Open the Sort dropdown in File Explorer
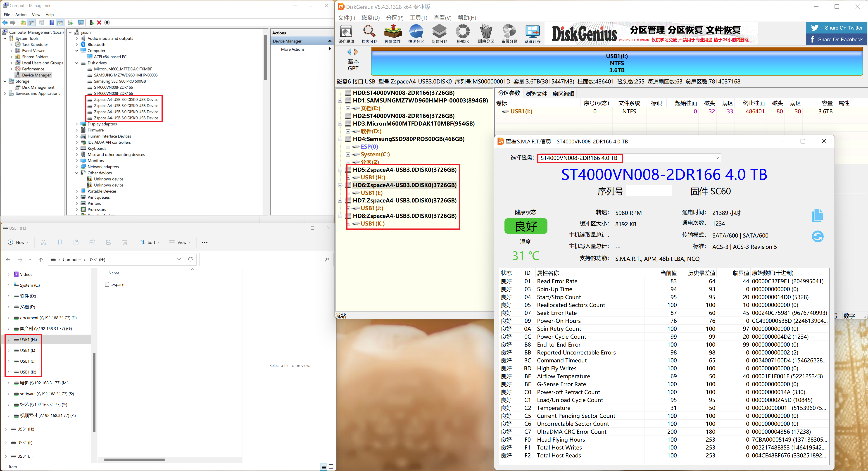Image resolution: width=868 pixels, height=471 pixels. point(150,242)
